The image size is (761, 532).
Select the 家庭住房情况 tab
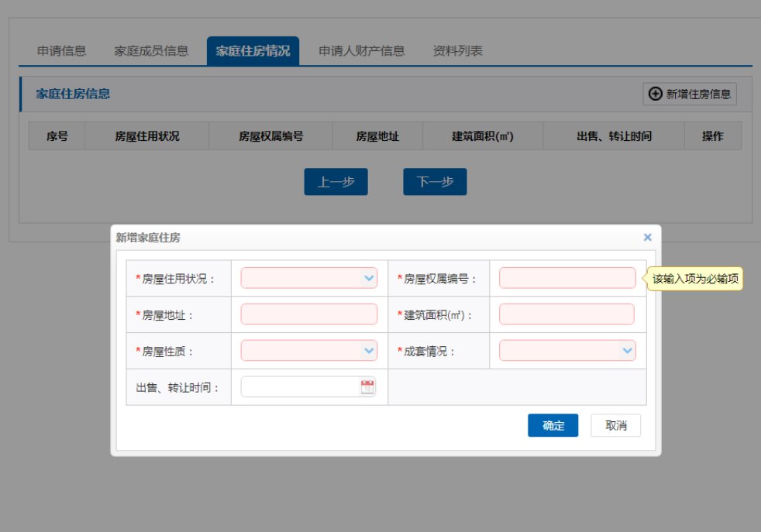[x=253, y=51]
